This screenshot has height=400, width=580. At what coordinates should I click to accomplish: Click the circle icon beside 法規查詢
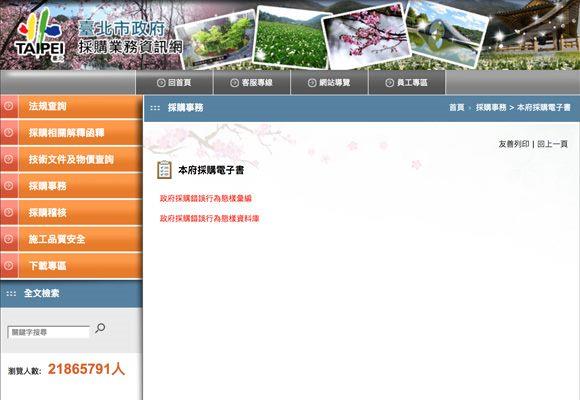[9, 106]
